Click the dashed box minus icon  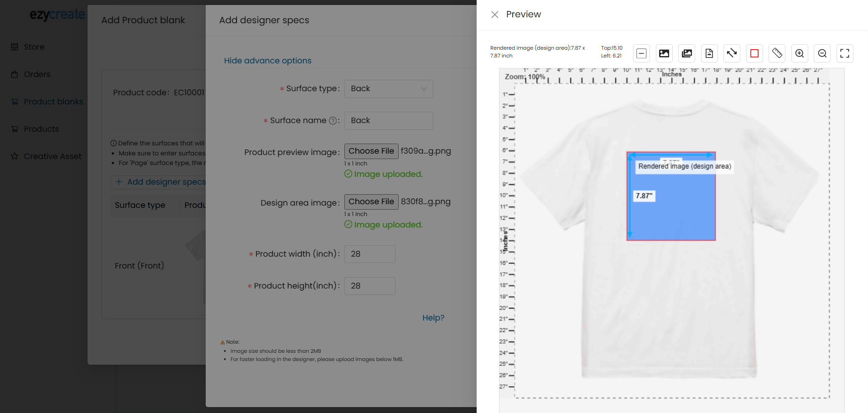pyautogui.click(x=641, y=53)
